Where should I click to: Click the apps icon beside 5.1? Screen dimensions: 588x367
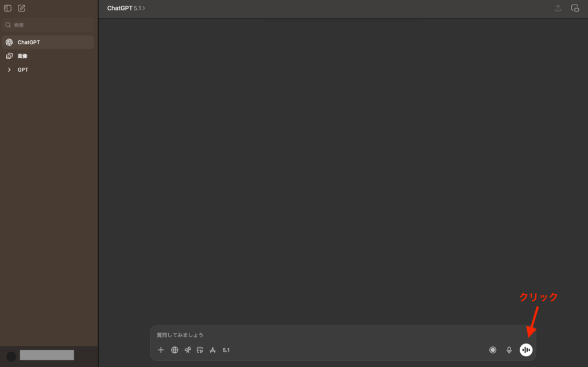click(x=212, y=350)
